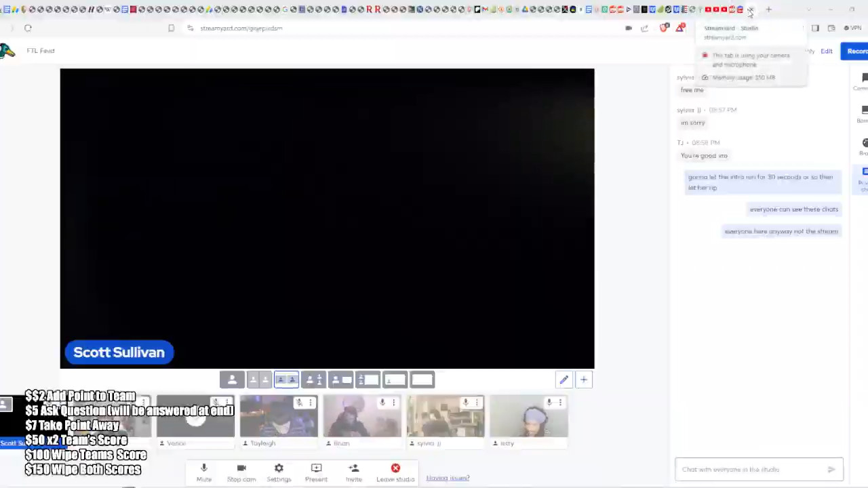Open the Invite guests option

[x=353, y=472]
